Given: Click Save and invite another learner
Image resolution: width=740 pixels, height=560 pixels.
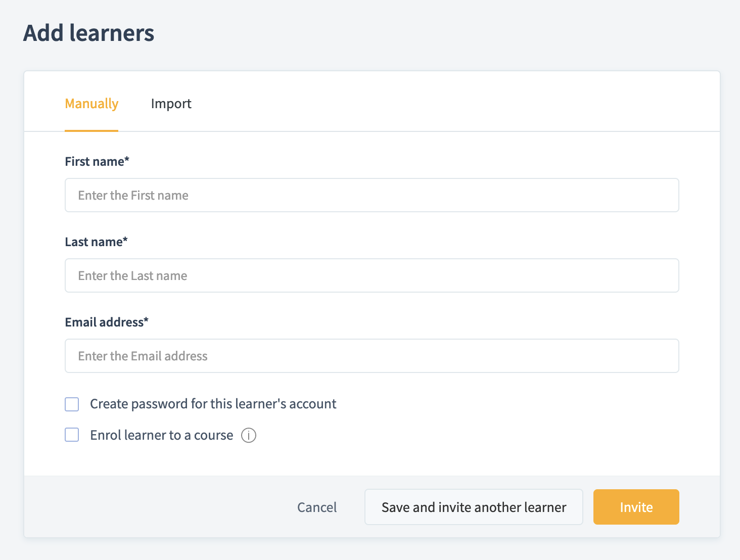Looking at the screenshot, I should (x=474, y=507).
